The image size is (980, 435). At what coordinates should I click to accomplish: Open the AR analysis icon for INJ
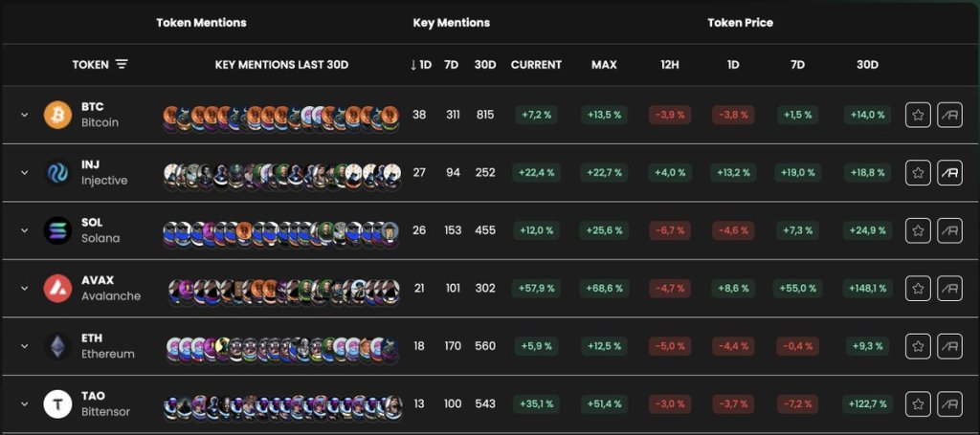pyautogui.click(x=949, y=173)
